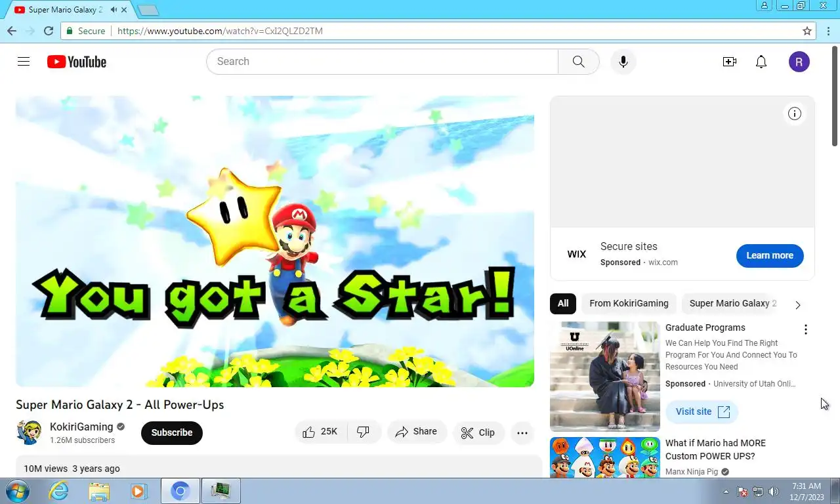
Task: Select the Super Mario Galaxy 2 chip
Action: coord(733,303)
